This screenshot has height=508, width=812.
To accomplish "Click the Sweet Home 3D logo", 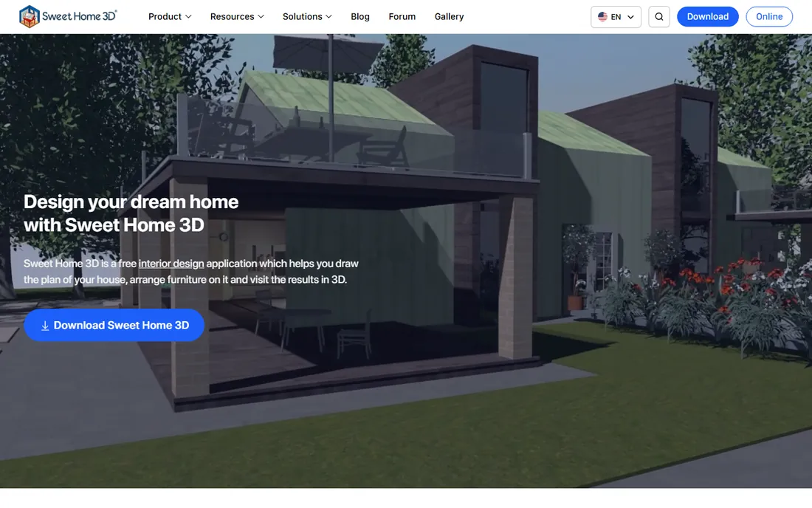I will pyautogui.click(x=68, y=16).
